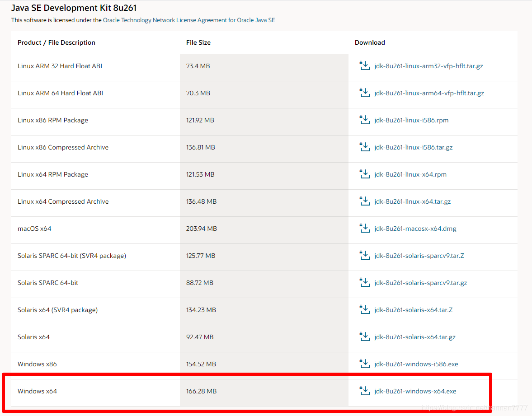Download jdk-8u261-linux-arm32-vfp-hflt.tar.gz file link

click(428, 66)
